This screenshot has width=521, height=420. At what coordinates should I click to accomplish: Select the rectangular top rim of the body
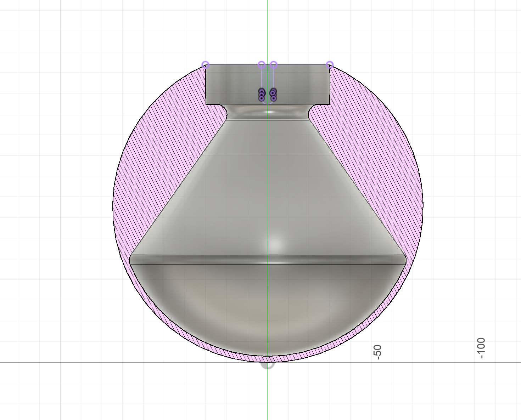click(230, 84)
